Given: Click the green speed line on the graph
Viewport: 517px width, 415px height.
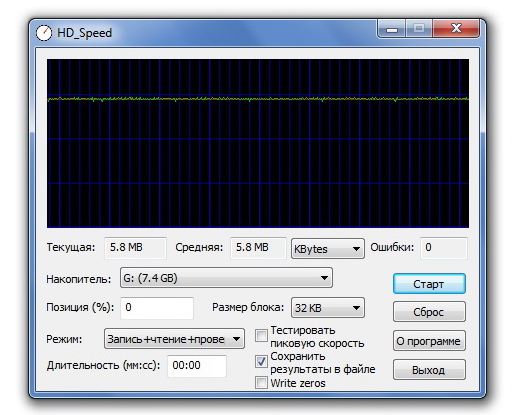Looking at the screenshot, I should 258,99.
